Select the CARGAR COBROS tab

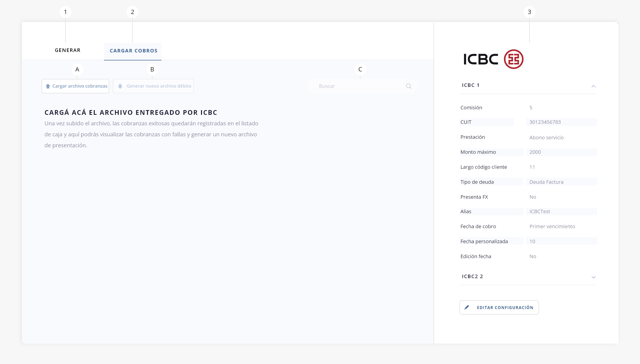click(133, 51)
